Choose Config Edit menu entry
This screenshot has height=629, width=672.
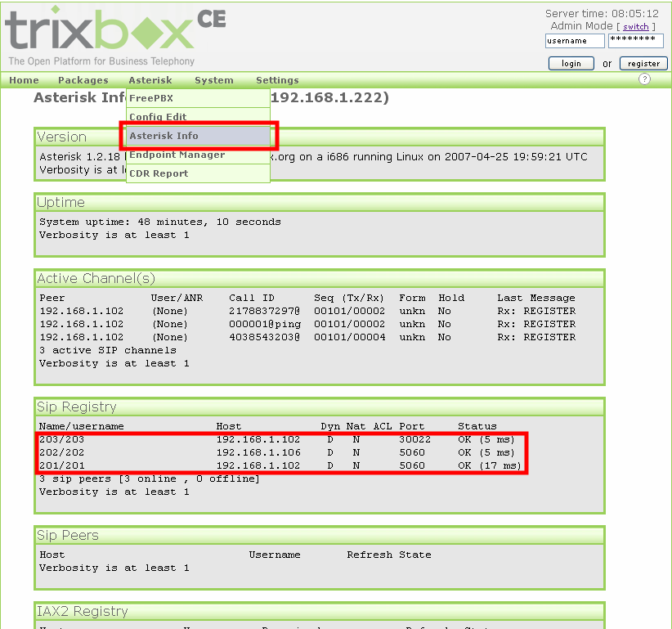[198, 117]
